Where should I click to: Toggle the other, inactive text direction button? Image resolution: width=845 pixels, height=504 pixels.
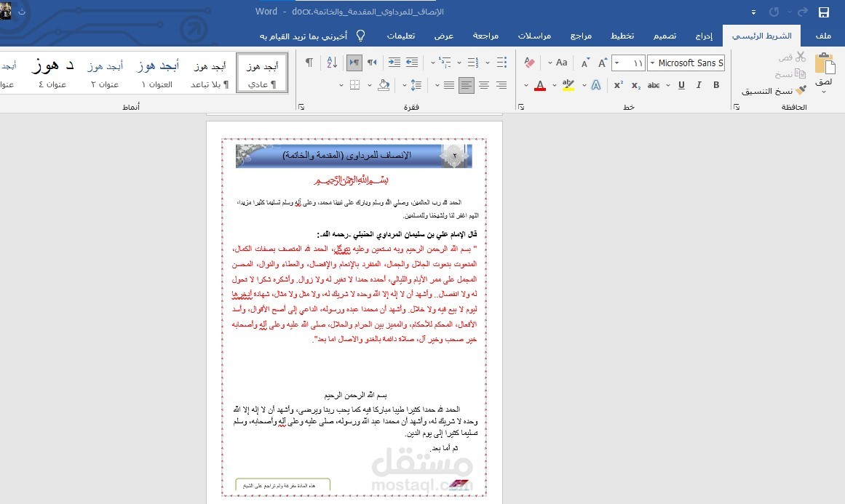coord(372,63)
